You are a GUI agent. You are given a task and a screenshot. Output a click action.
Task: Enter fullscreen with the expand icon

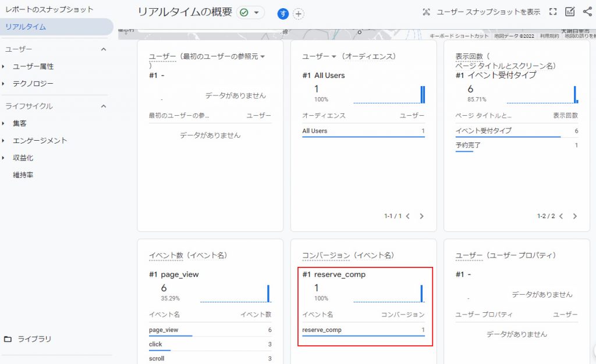553,12
